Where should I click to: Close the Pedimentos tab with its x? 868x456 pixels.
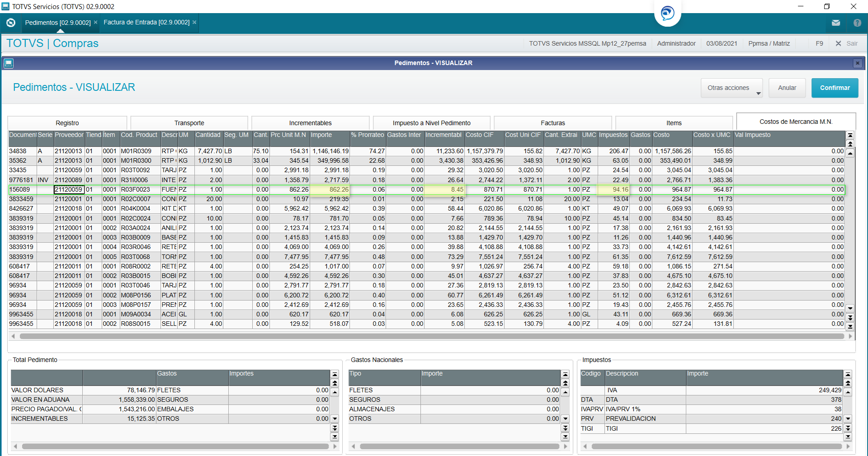(95, 22)
